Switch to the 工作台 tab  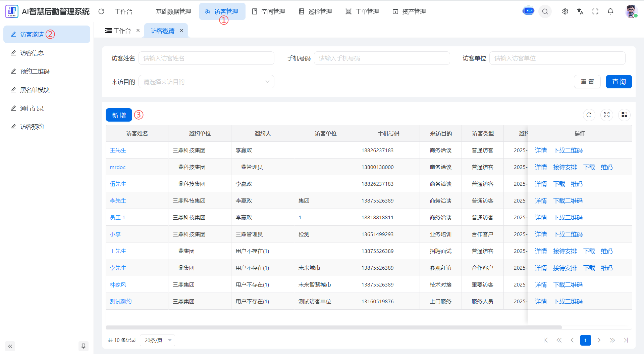point(118,31)
